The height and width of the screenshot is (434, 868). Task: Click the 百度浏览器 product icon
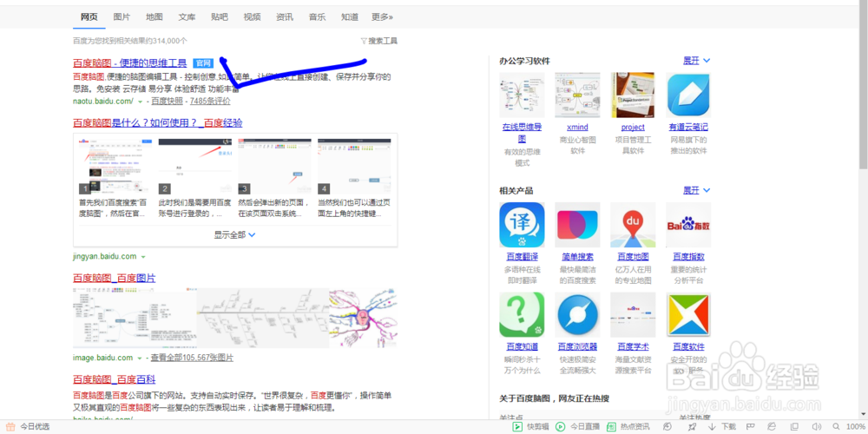pyautogui.click(x=577, y=314)
